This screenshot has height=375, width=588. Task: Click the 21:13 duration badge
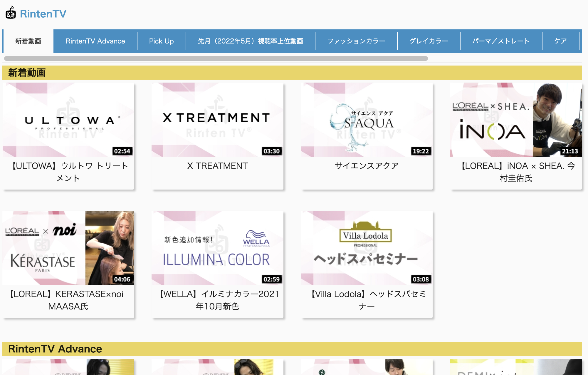[x=570, y=151]
